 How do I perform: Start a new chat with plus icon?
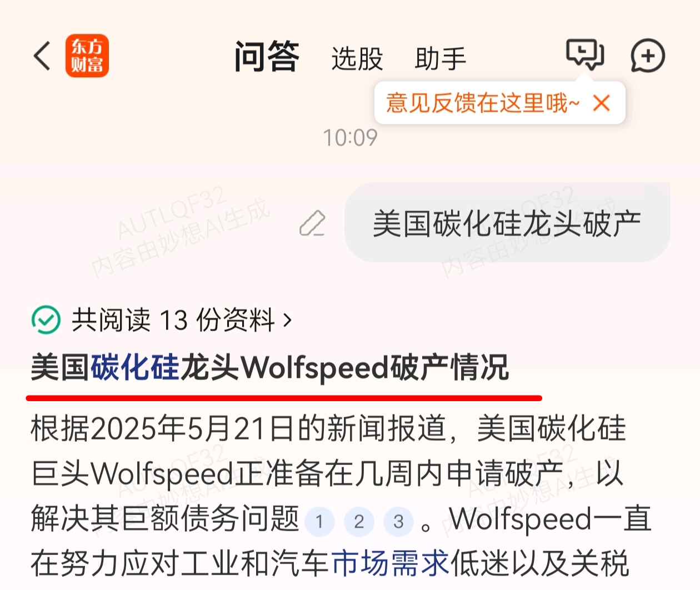point(648,56)
